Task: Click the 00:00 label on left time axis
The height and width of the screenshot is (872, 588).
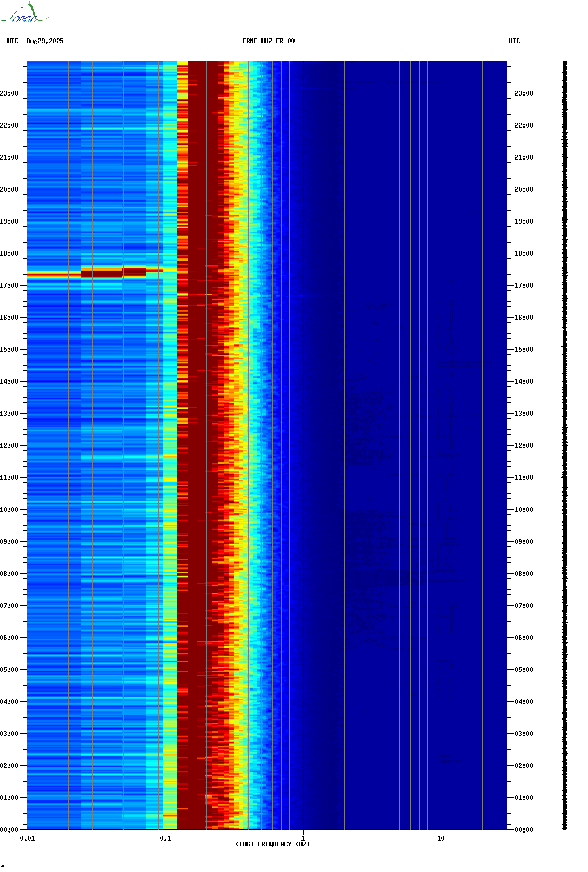Action: pos(9,830)
